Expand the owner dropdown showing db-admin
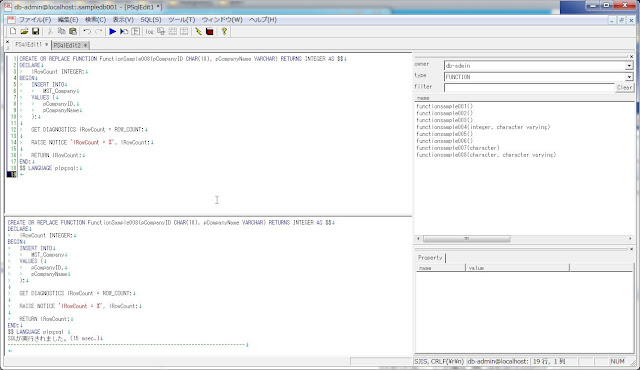Image resolution: width=640 pixels, height=370 pixels. (629, 66)
